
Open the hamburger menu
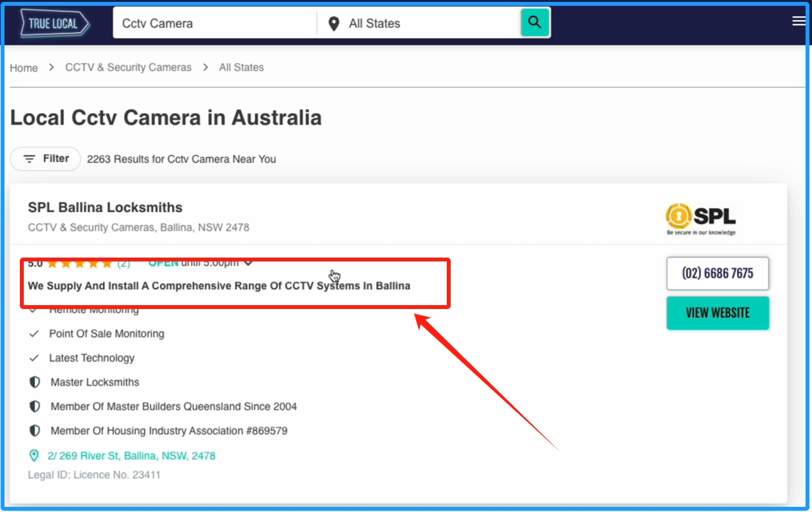tap(798, 21)
